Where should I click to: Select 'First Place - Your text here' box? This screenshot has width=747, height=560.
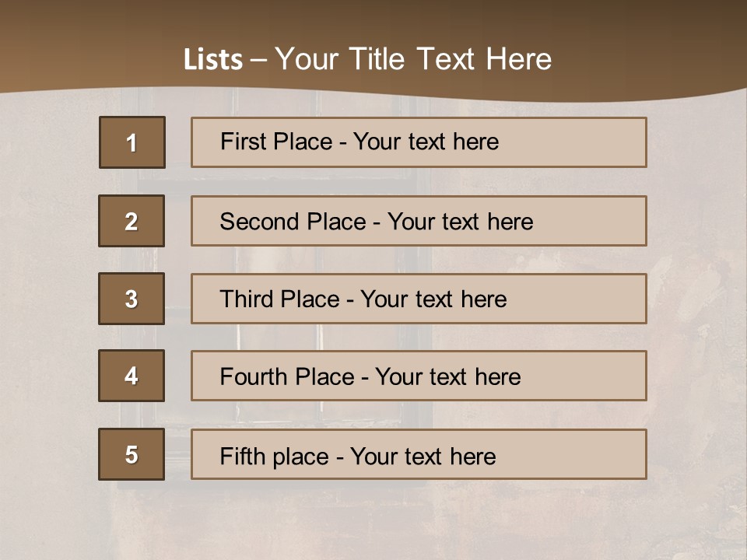(419, 142)
